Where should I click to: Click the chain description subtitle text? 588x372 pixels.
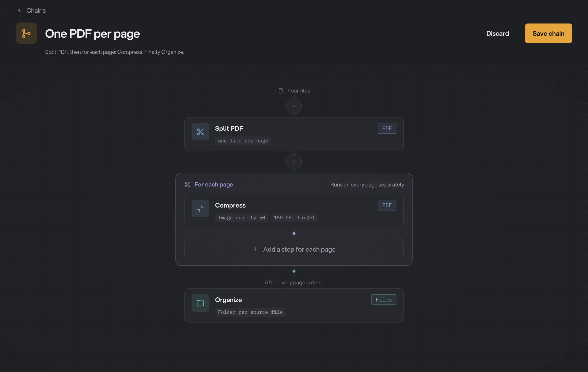(x=115, y=52)
